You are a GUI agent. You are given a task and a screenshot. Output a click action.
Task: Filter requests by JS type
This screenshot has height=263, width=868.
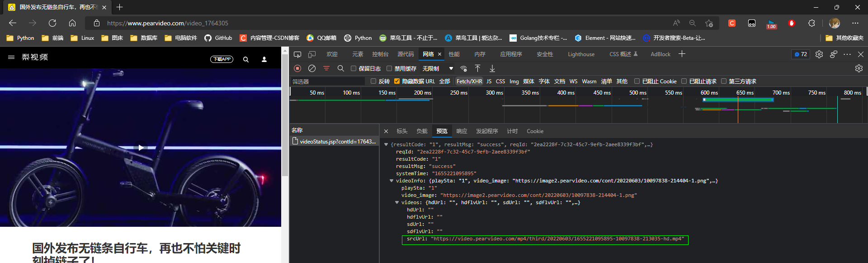coord(489,81)
